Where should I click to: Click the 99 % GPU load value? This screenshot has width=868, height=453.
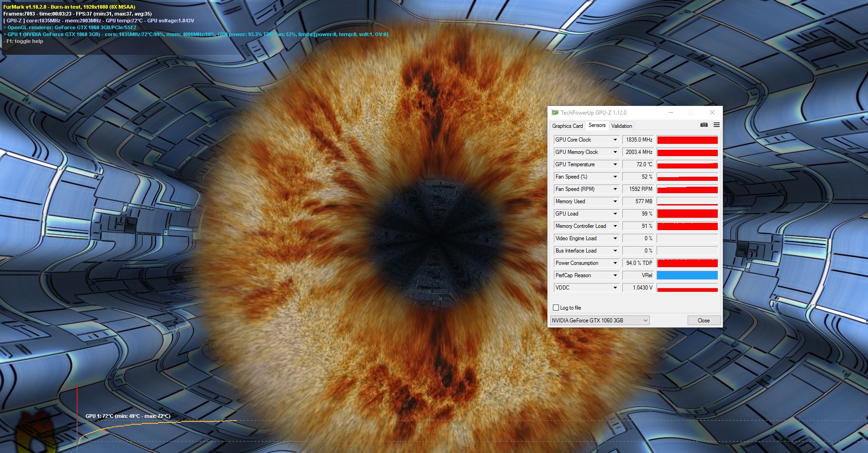click(x=638, y=214)
